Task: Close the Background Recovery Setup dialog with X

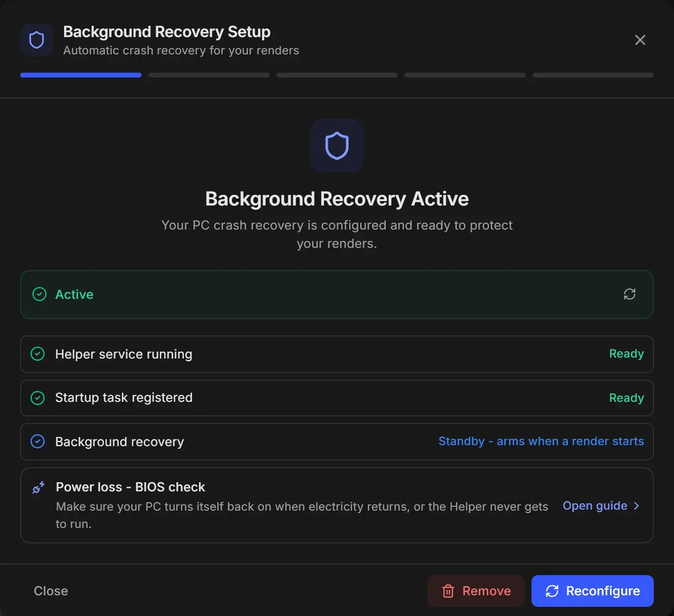Action: coord(640,40)
